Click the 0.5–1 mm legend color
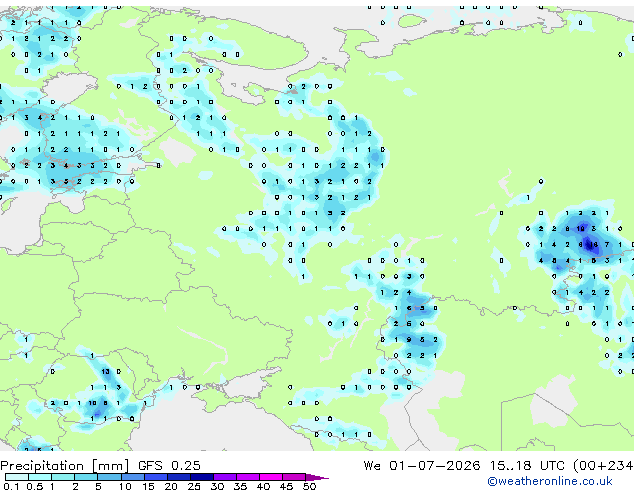 40,477
